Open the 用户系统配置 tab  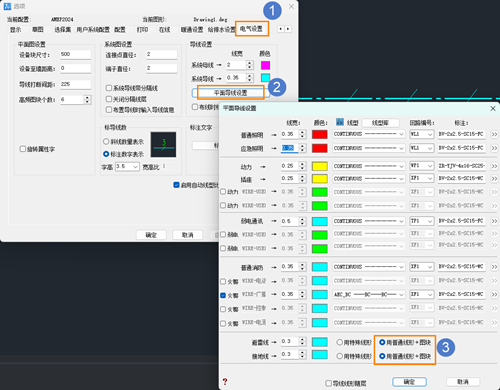pyautogui.click(x=93, y=29)
